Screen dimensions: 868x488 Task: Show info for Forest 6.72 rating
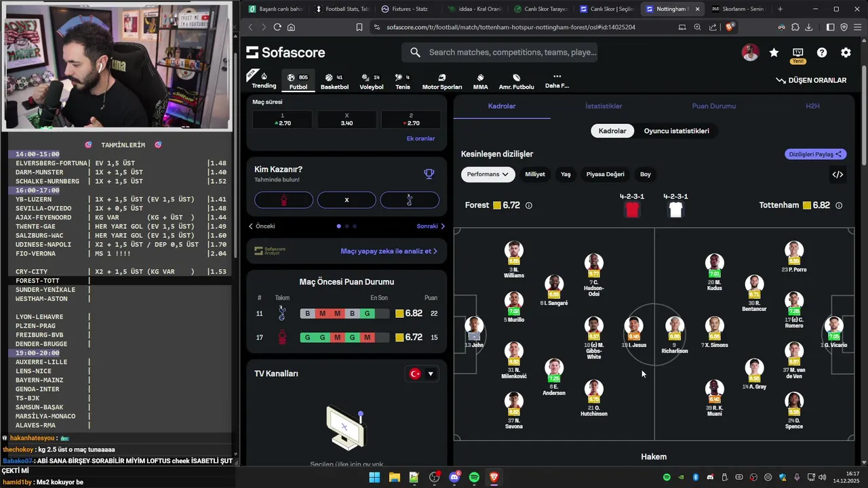tap(529, 205)
